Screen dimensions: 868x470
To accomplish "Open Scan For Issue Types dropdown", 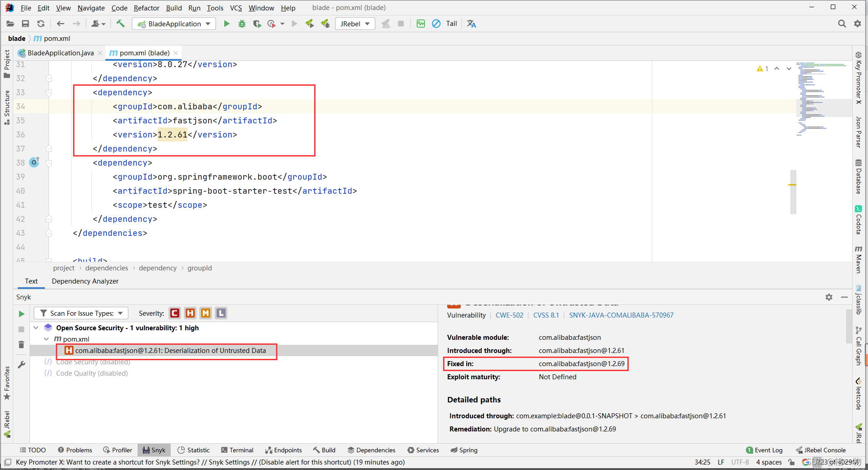I will click(x=81, y=313).
